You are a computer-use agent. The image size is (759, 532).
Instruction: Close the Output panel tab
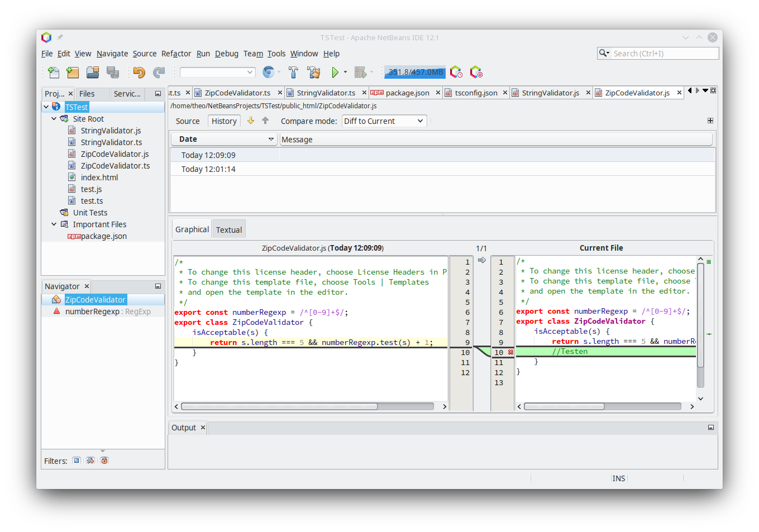(203, 428)
